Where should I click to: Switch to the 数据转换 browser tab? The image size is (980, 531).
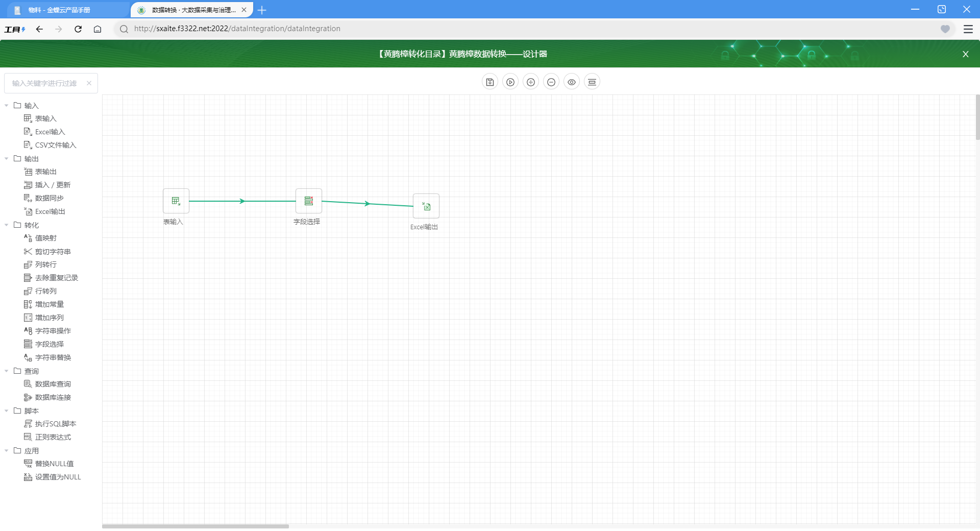[191, 10]
